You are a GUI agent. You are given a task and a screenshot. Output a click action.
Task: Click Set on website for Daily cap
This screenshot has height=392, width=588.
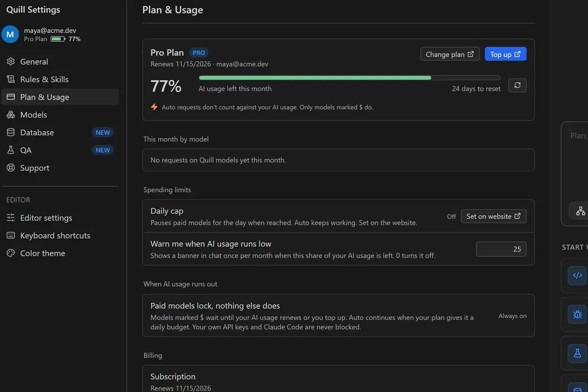pos(494,216)
